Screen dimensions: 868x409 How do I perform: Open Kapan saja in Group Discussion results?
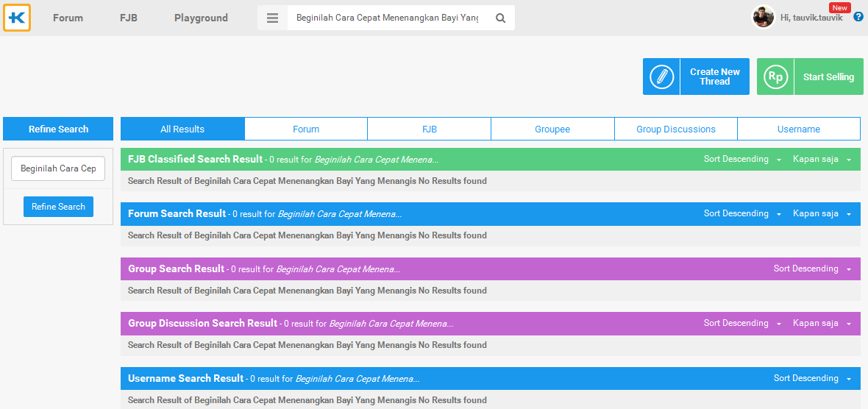(x=822, y=323)
